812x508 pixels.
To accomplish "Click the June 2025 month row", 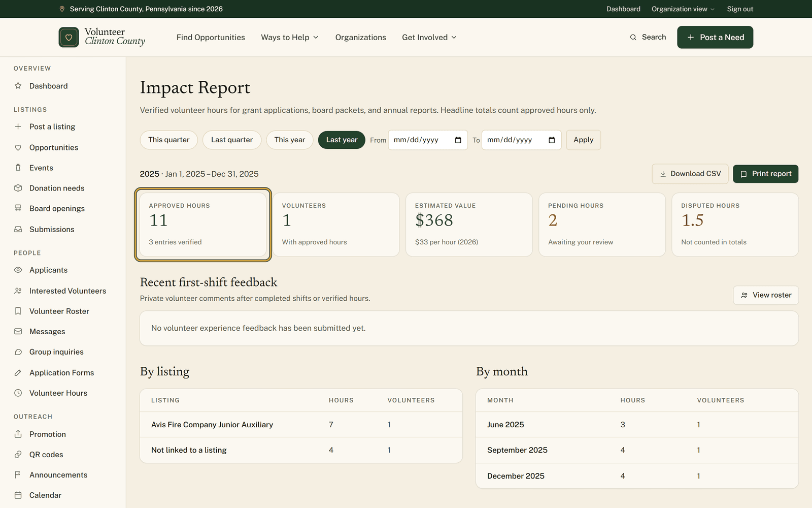I will pos(637,425).
